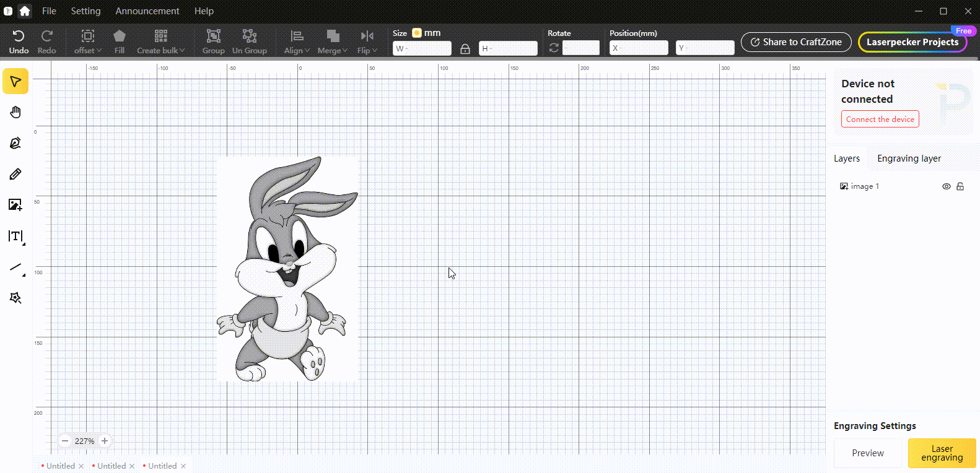Click the zoom in plus button

(x=105, y=441)
